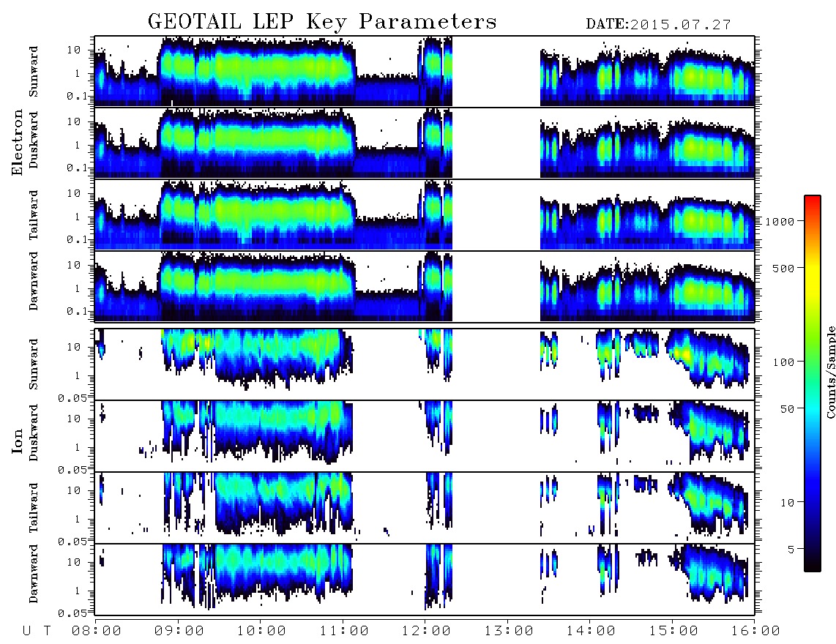Click the 12:00 time axis label
The height and width of the screenshot is (644, 836).
[427, 631]
